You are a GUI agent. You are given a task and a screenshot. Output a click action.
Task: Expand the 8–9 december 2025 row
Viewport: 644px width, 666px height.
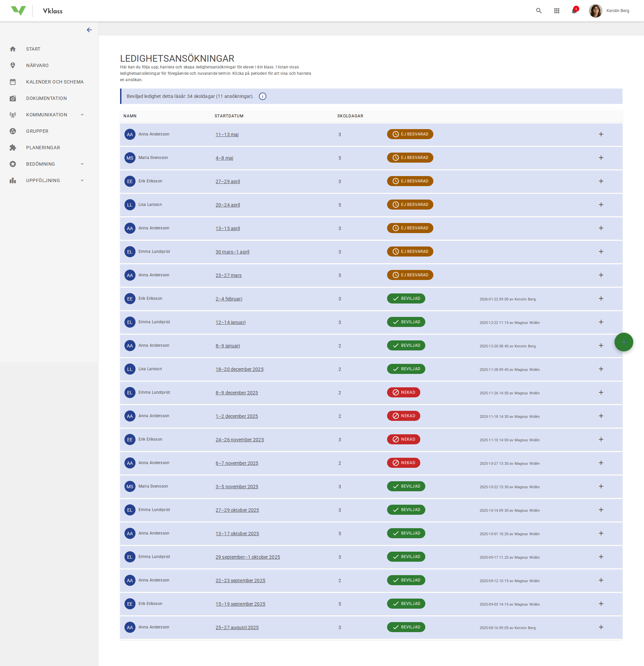[601, 392]
